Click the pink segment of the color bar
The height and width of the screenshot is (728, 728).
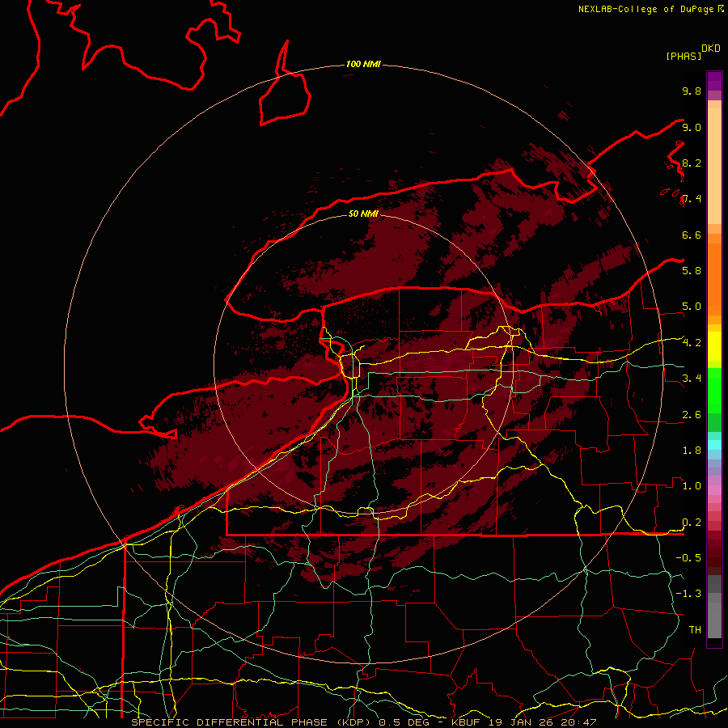714,490
